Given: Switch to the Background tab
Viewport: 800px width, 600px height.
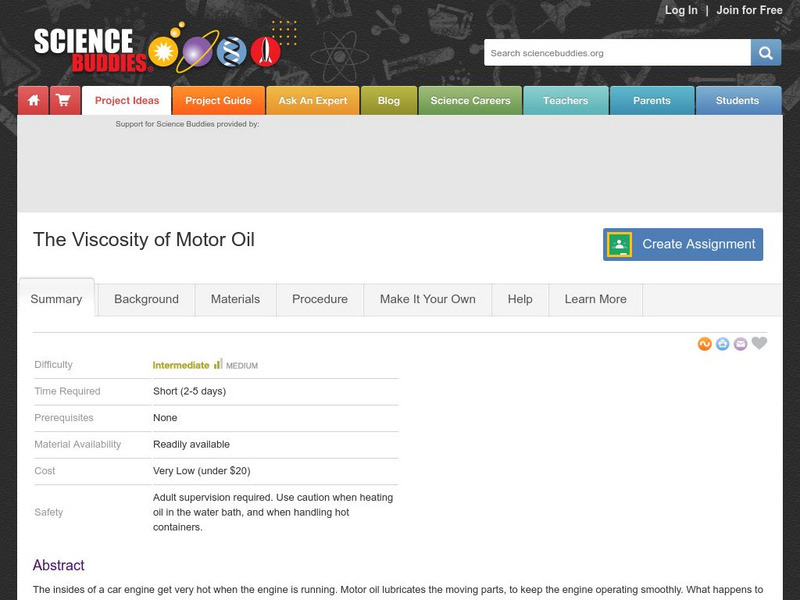Looking at the screenshot, I should click(146, 299).
